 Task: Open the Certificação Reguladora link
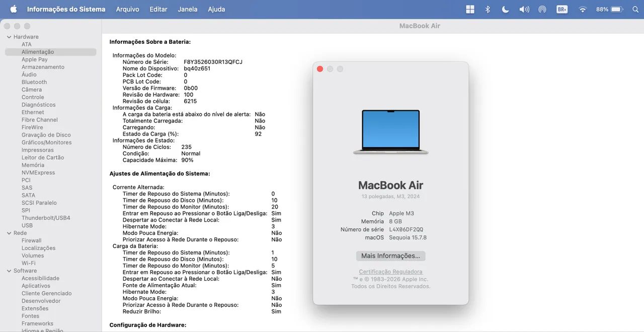click(x=390, y=272)
